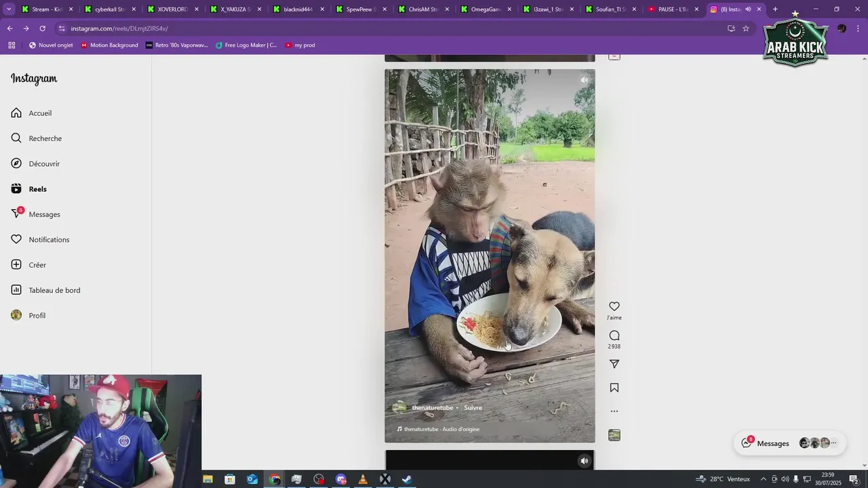Open thenaturetube Audio d'origine link

(x=441, y=429)
